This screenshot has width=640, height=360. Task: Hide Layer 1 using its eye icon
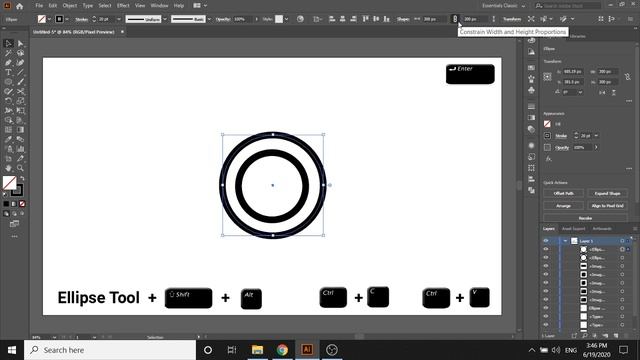[x=546, y=241]
